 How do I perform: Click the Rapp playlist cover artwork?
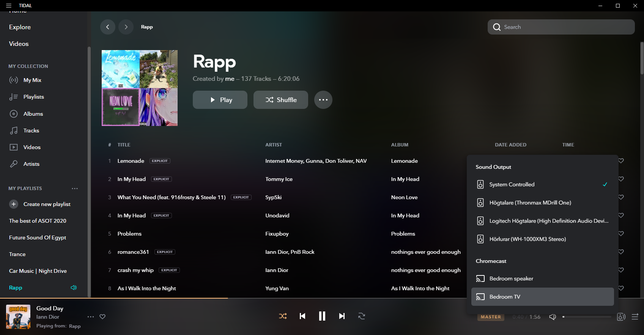[140, 88]
